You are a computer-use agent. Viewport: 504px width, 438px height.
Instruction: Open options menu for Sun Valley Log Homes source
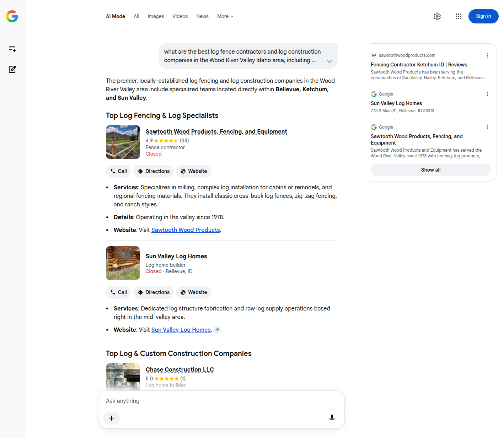point(488,94)
